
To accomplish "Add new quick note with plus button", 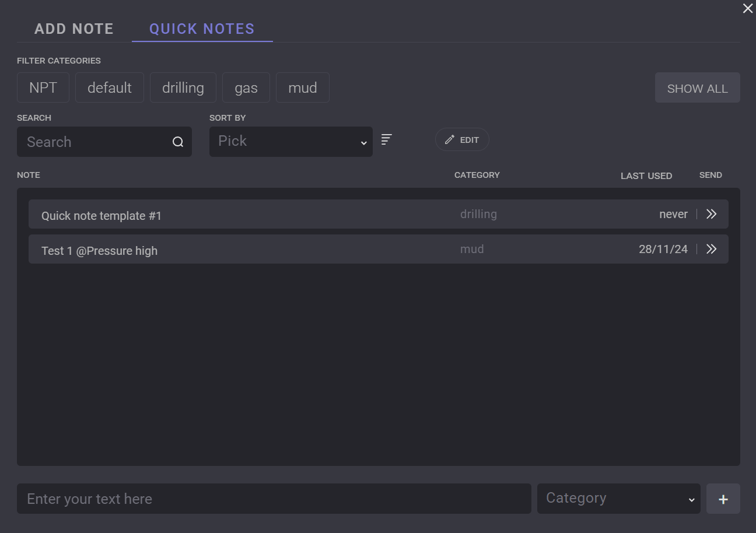I will click(x=723, y=499).
